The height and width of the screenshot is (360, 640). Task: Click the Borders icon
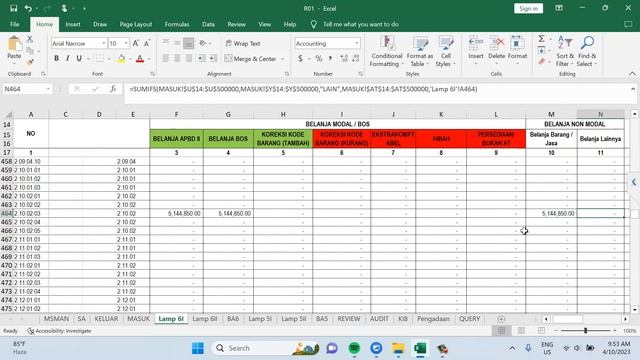click(x=100, y=59)
